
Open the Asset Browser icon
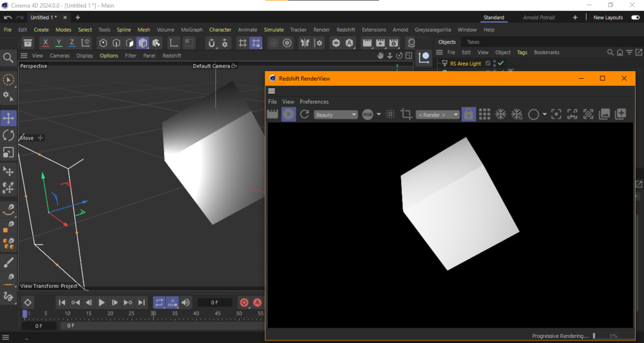(28, 43)
